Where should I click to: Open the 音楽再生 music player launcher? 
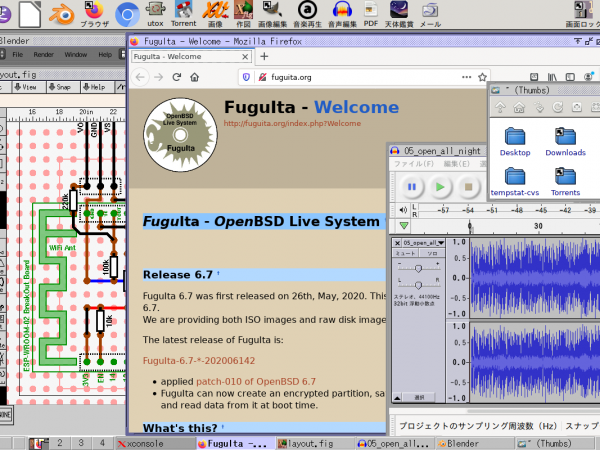307,14
